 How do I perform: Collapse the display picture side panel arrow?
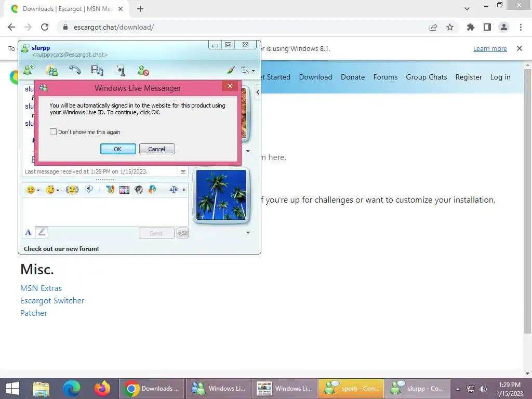coord(258,92)
